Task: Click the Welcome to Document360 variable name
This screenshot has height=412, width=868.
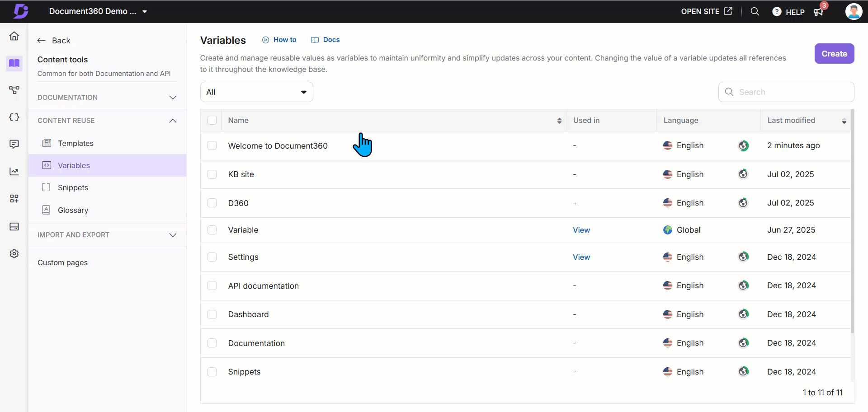Action: tap(278, 146)
